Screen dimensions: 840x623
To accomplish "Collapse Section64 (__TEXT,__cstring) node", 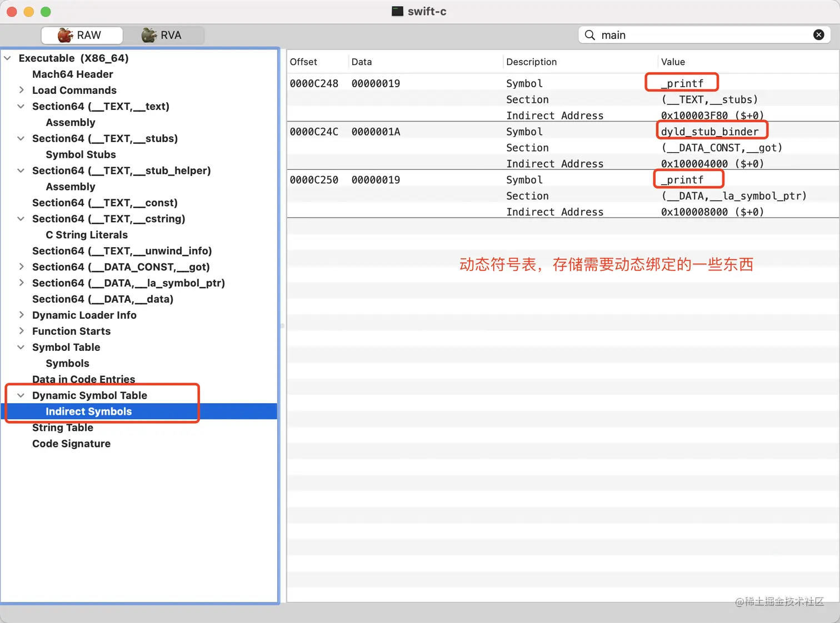I will click(21, 219).
